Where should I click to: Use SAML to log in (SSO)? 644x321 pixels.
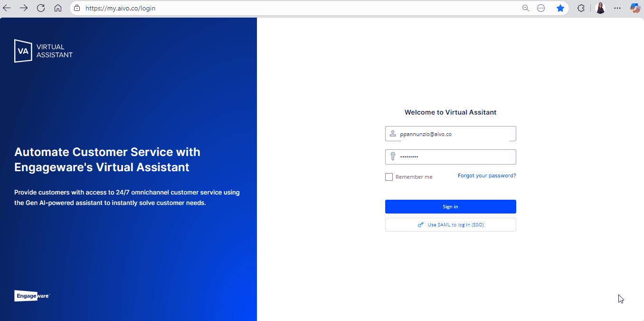point(451,224)
